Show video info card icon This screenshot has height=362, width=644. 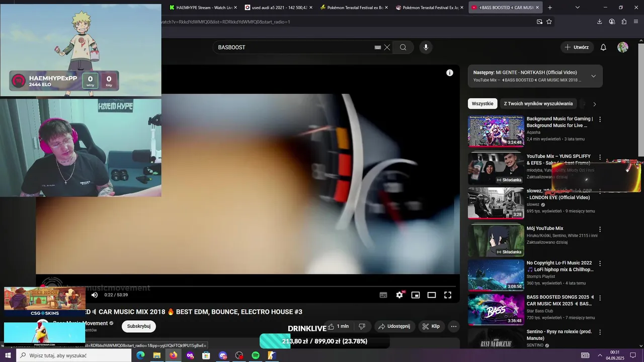pos(450,73)
